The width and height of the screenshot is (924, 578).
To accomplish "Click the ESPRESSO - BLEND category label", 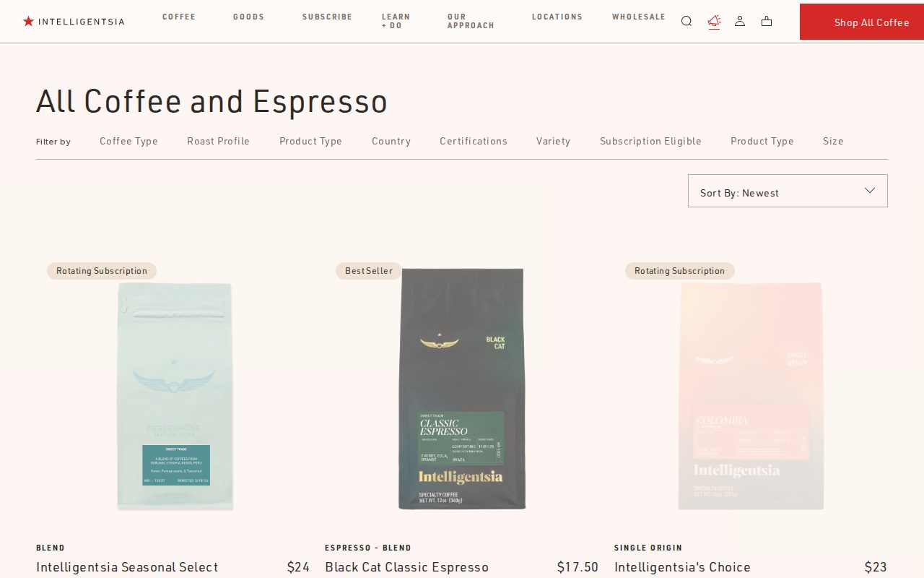I will point(368,548).
